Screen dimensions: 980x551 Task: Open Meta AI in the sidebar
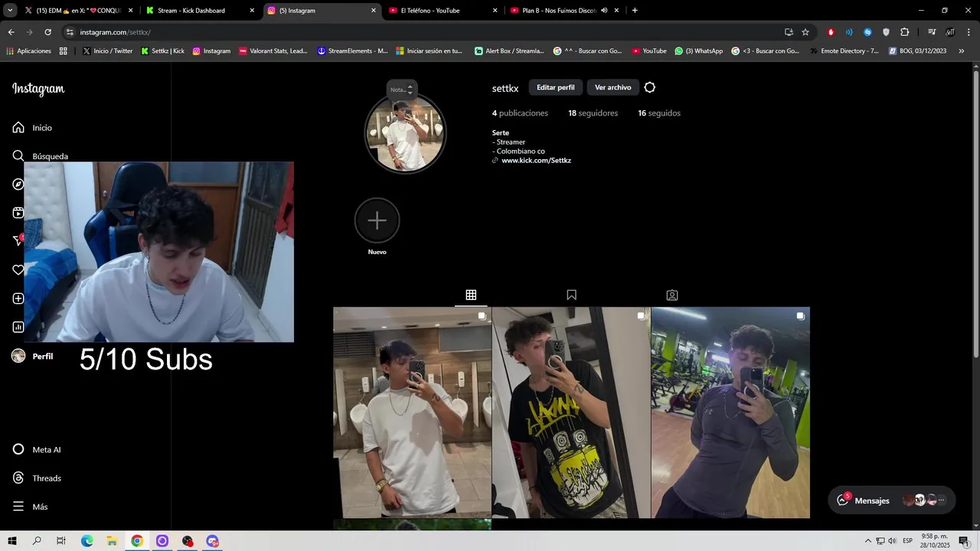(37, 450)
